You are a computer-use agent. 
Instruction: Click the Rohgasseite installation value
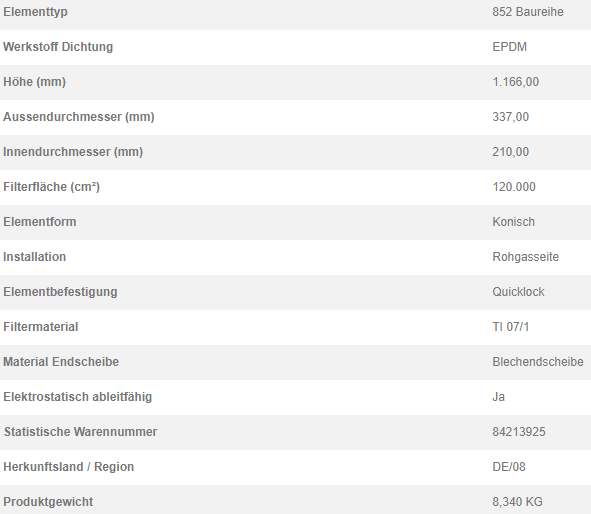point(525,257)
